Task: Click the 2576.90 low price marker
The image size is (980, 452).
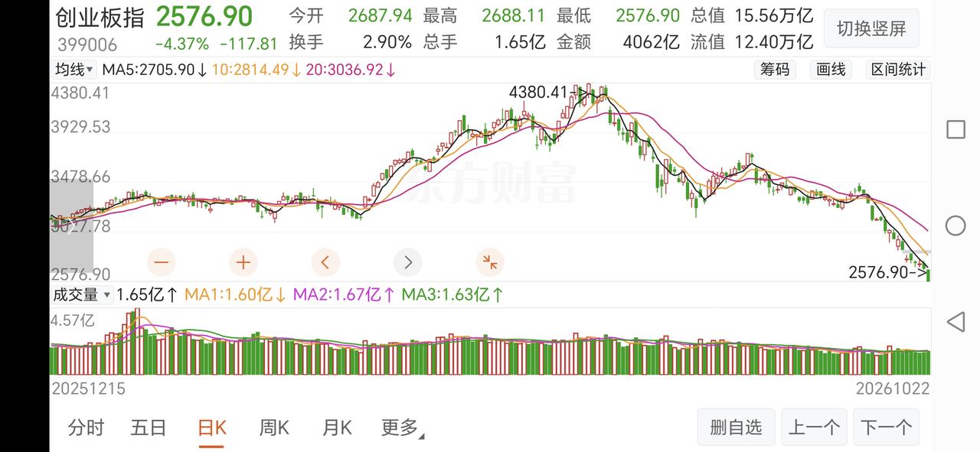Action: pyautogui.click(x=888, y=272)
